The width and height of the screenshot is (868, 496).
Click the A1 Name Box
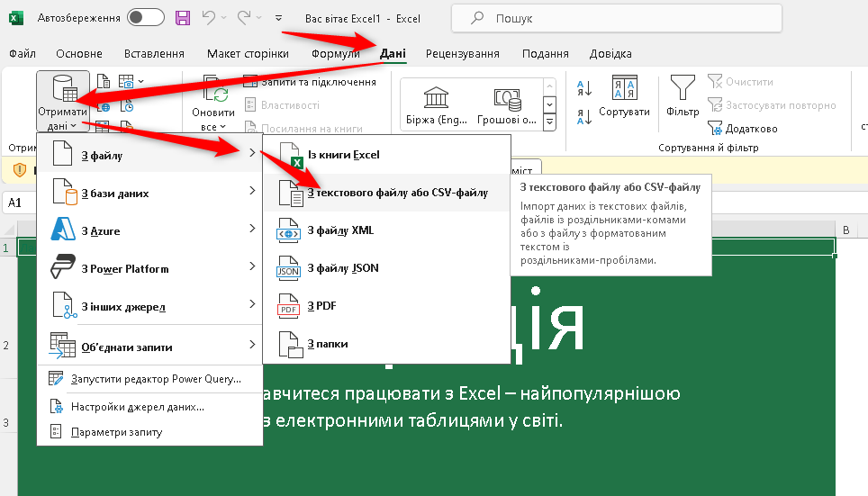point(19,203)
